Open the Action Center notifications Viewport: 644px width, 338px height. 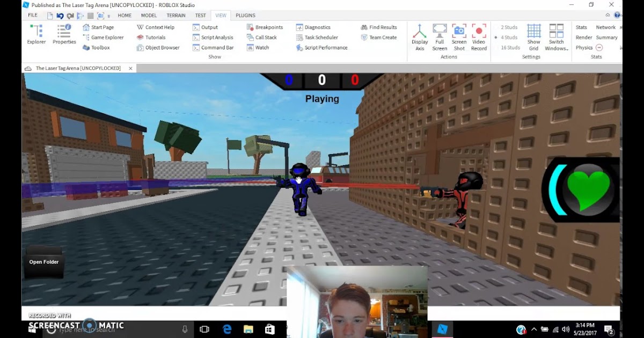pyautogui.click(x=609, y=329)
